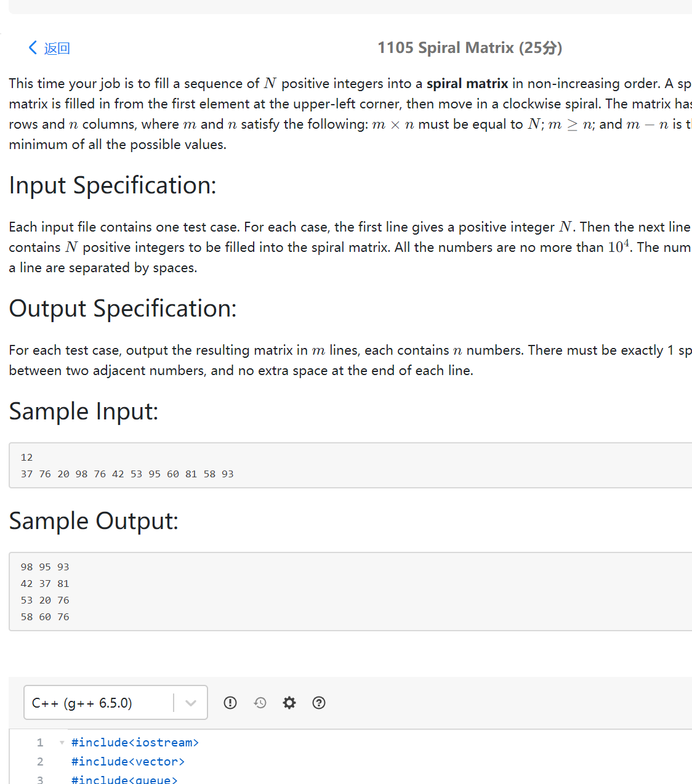
Task: Click the question mark help icon
Action: click(319, 703)
